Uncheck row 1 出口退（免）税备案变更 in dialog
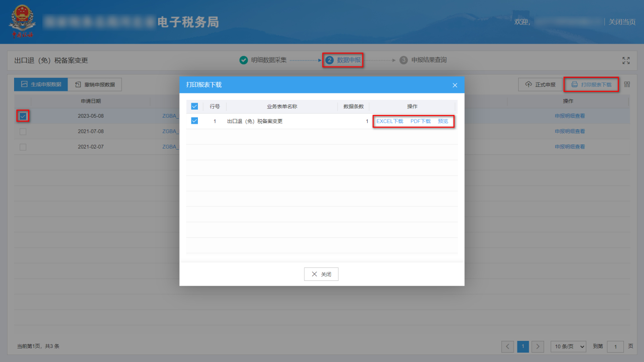The image size is (644, 362). click(x=194, y=121)
